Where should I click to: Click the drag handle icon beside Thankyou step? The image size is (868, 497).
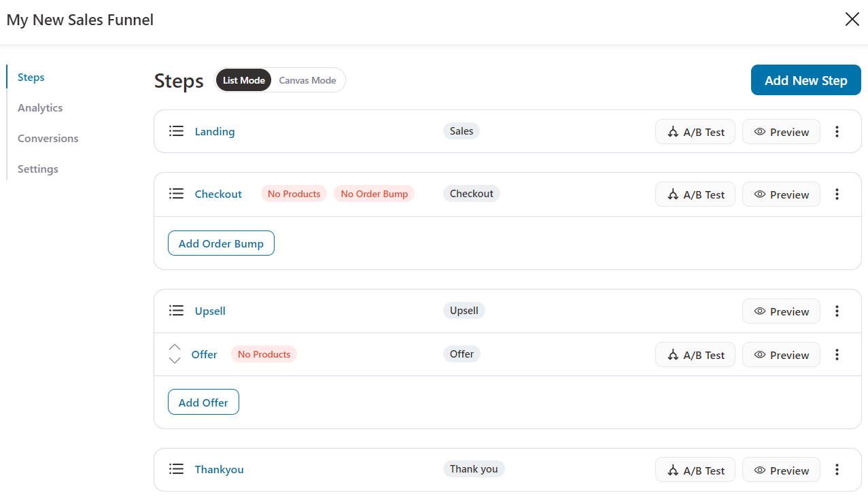[176, 469]
